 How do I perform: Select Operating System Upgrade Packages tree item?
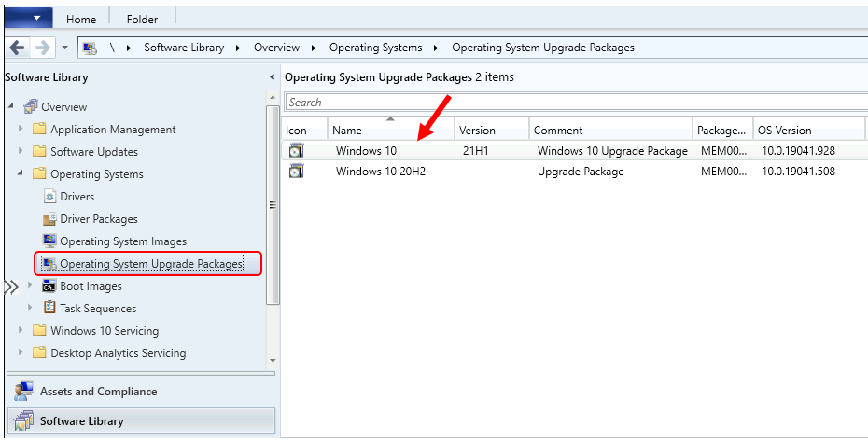pos(151,264)
